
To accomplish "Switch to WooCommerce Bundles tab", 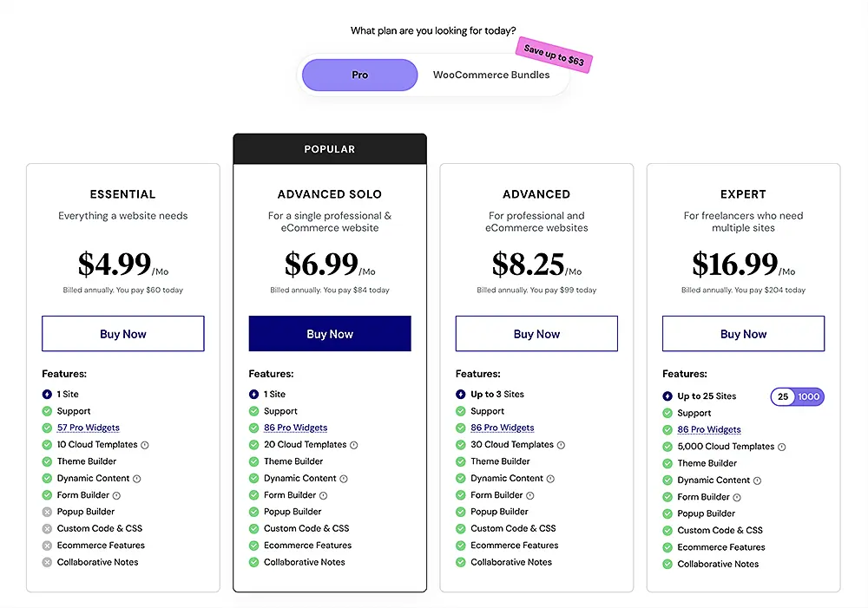I will (491, 75).
